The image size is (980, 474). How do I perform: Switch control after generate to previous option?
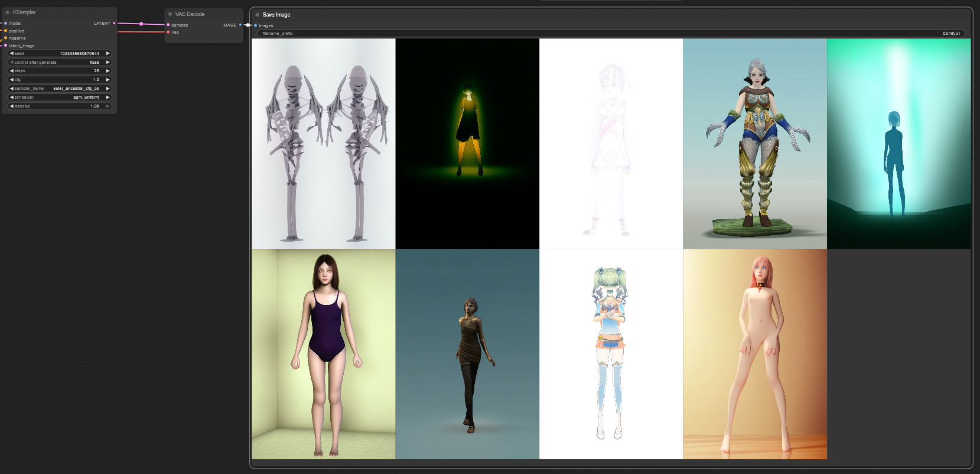[x=11, y=62]
